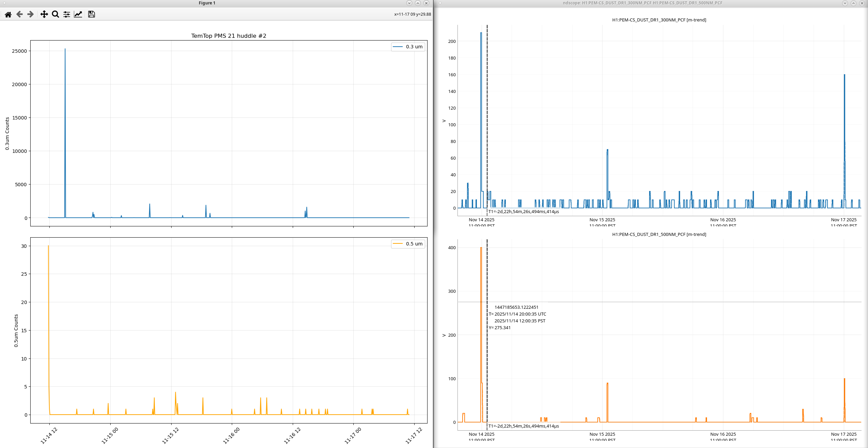868x448 pixels.
Task: Click the Forward to next view arrow
Action: pyautogui.click(x=31, y=14)
